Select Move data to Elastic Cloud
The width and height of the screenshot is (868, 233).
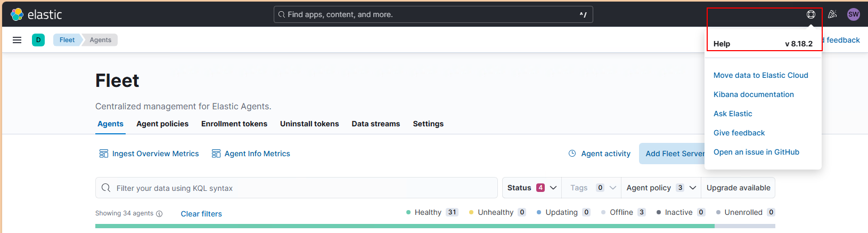click(x=760, y=75)
